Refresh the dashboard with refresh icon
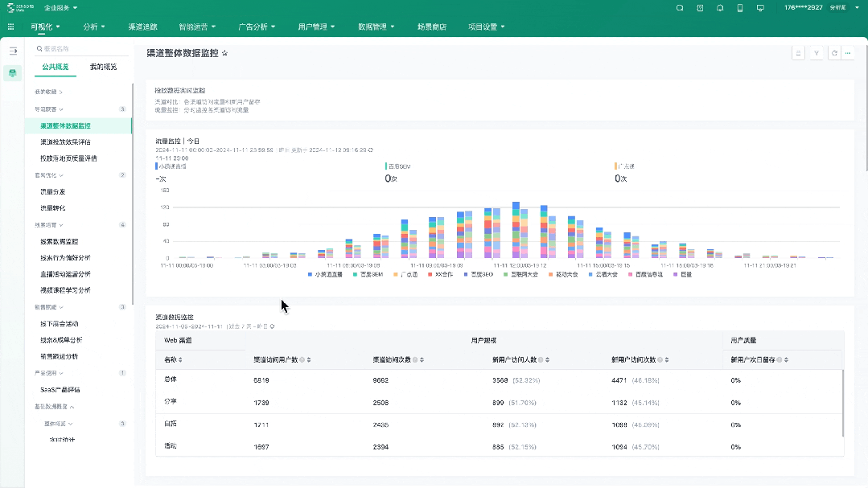868x488 pixels. [x=834, y=53]
